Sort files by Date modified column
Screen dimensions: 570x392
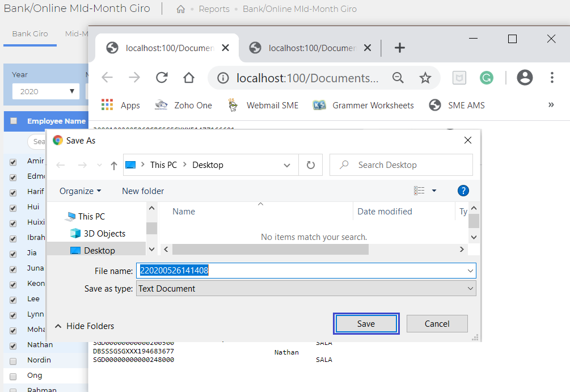click(385, 211)
